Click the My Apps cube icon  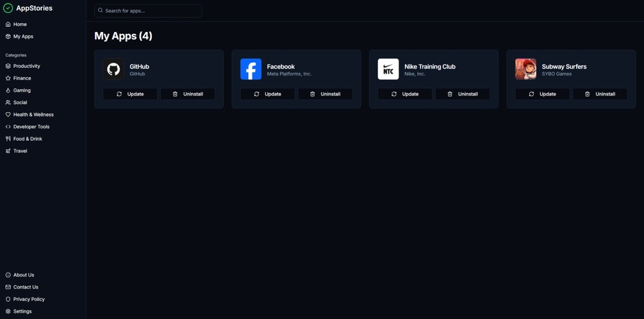8,37
